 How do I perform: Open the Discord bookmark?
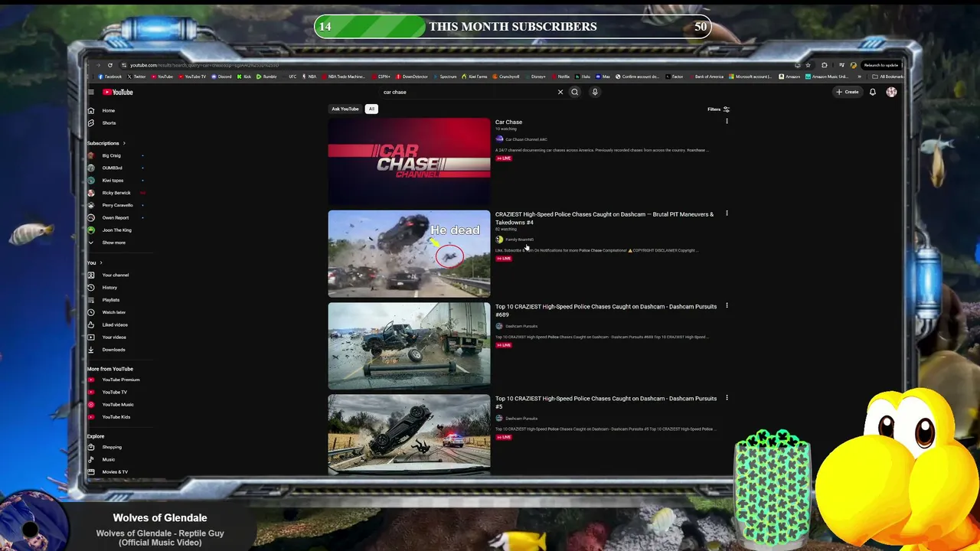(221, 77)
